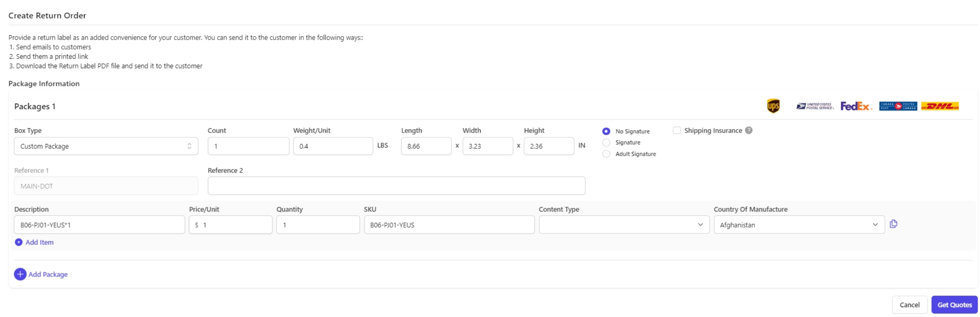Click the copy item icon beside Country
980x317 pixels.
(893, 224)
